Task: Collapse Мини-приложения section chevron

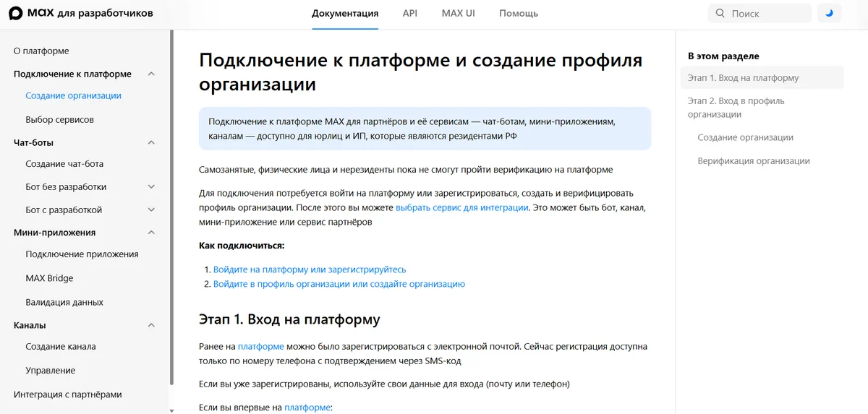Action: (151, 233)
